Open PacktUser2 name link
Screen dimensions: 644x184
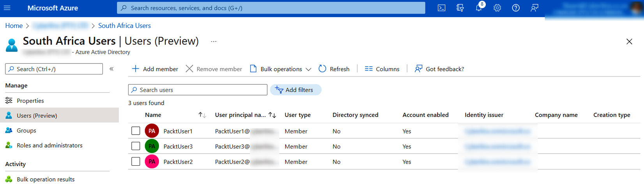178,161
